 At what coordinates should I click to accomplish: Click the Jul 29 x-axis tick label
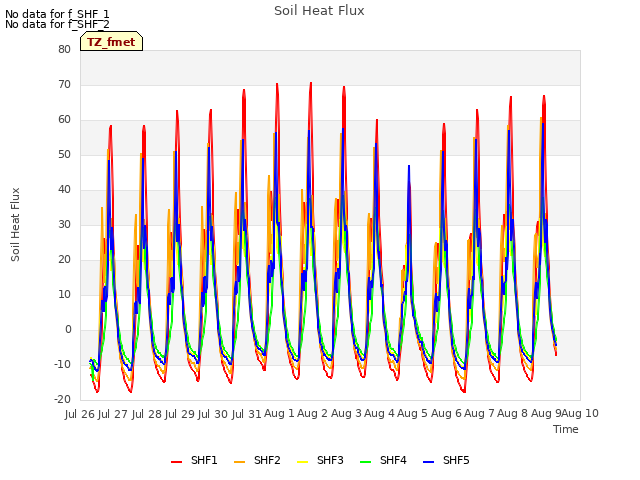pos(179,414)
